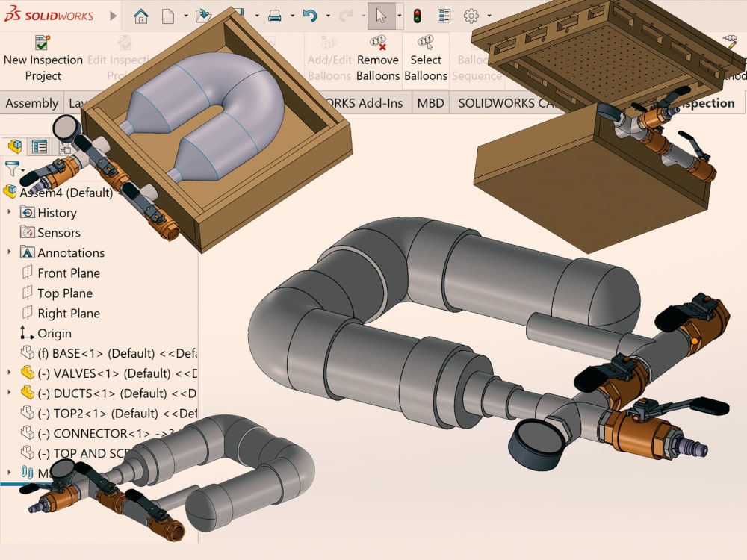Select the Sensors item
The height and width of the screenshot is (560, 747).
pyautogui.click(x=58, y=232)
